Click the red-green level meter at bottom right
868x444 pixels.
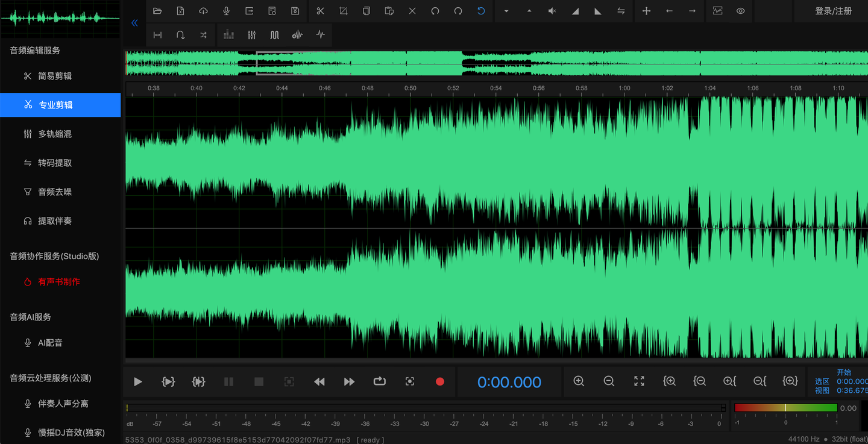pyautogui.click(x=785, y=408)
